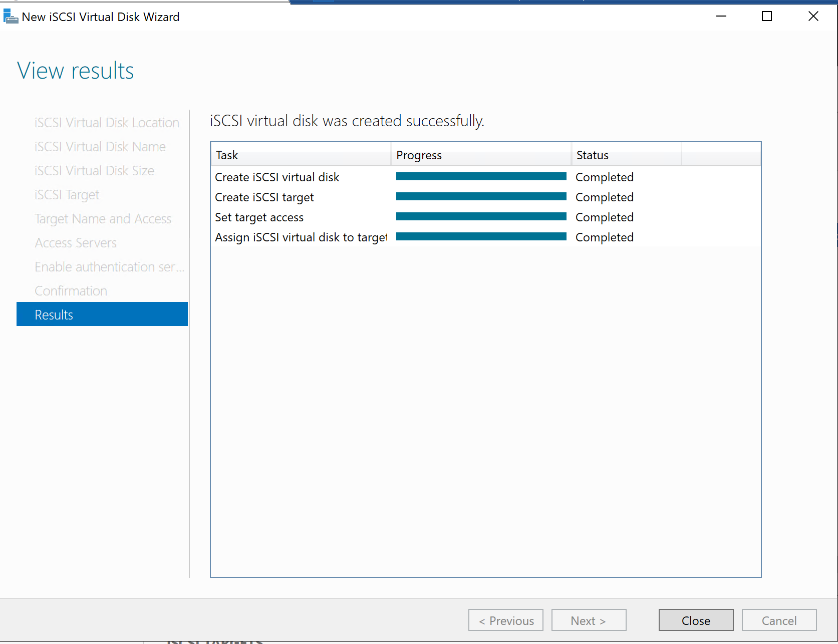Screen dimensions: 838x644
Task: Open the iSCSI Virtual Disk Location step
Action: click(x=107, y=123)
